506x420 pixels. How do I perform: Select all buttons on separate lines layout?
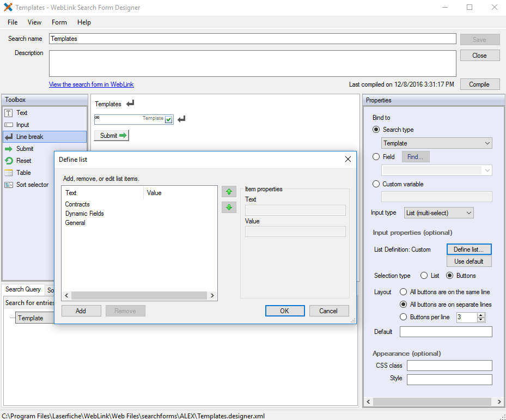coord(403,304)
